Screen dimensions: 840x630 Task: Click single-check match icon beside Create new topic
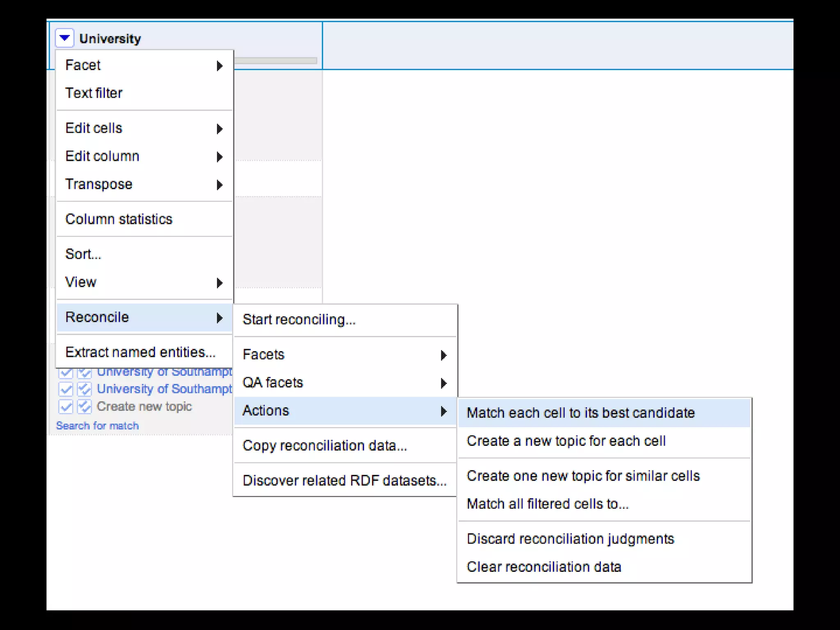click(66, 406)
